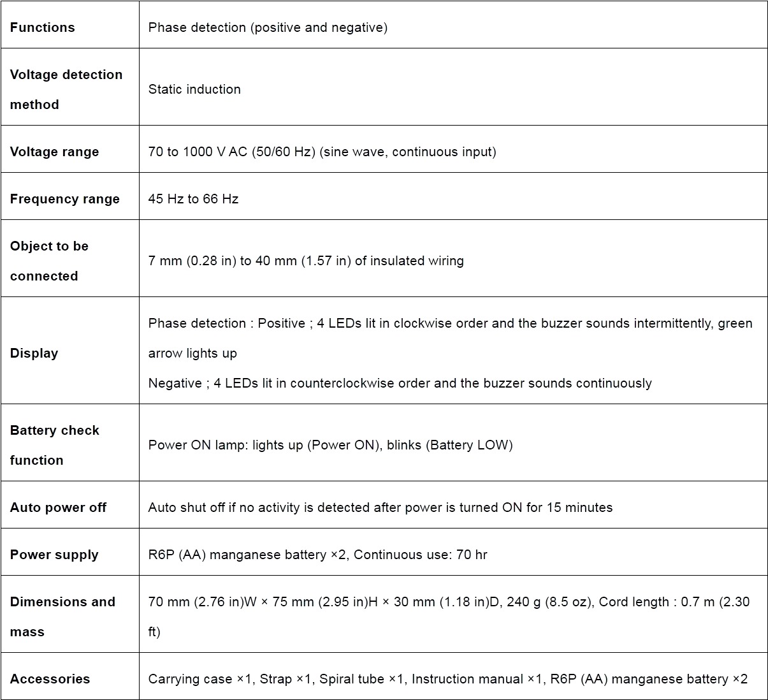Click the 'Negative ; 4 LEDs lit' line

click(400, 383)
